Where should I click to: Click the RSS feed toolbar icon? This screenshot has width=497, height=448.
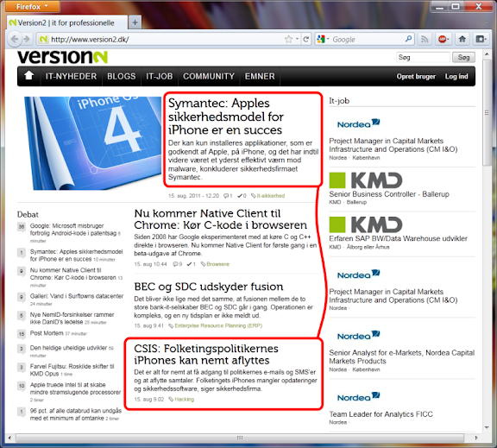coord(425,40)
